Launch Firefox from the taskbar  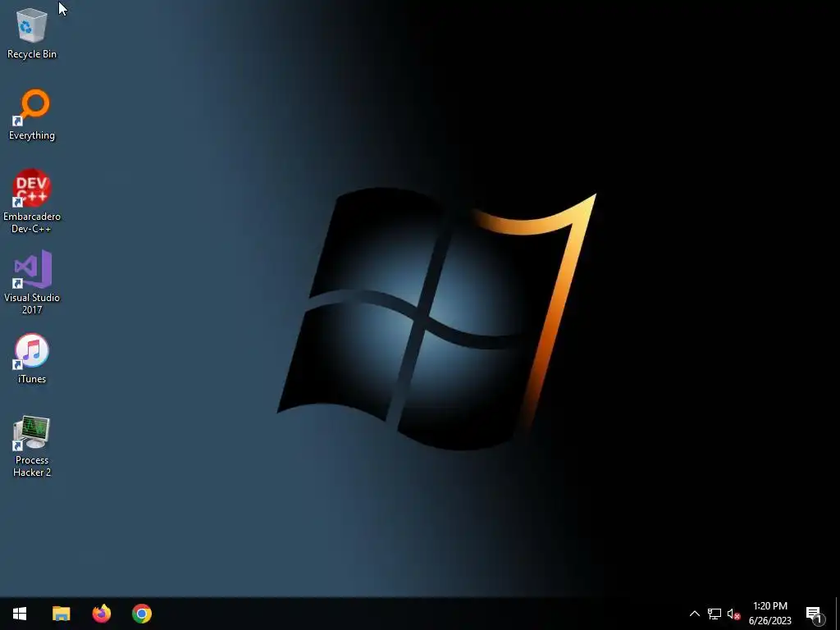pyautogui.click(x=101, y=614)
